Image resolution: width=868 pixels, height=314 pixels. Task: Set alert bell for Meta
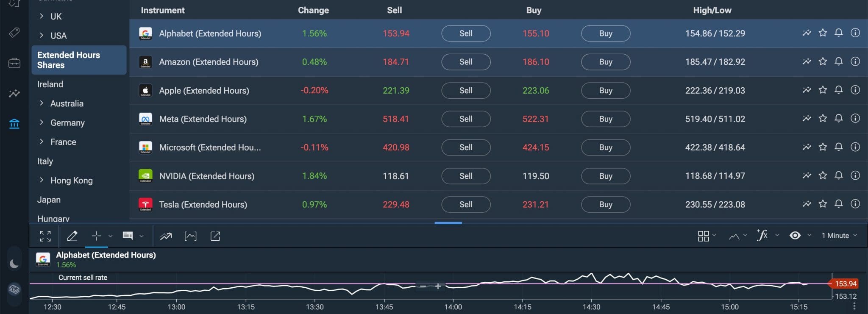(838, 118)
